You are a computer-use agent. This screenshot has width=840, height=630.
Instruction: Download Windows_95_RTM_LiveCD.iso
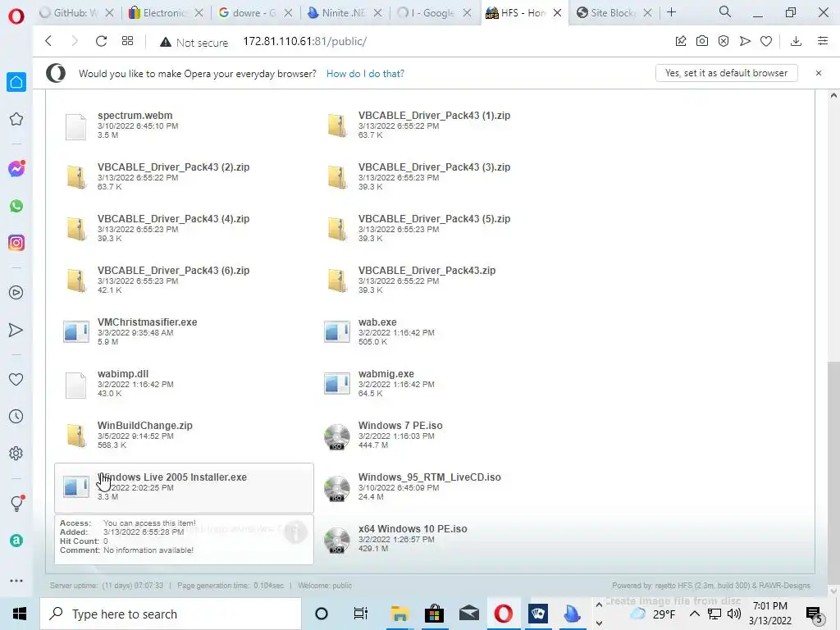pos(430,477)
